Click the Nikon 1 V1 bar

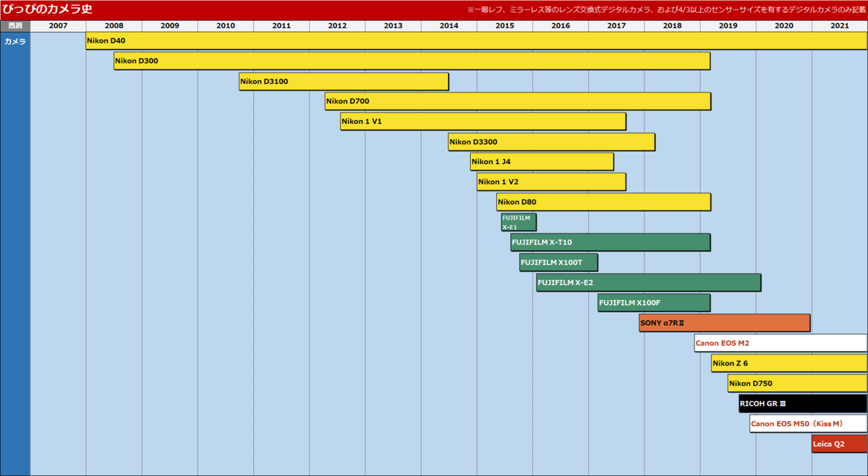coord(483,122)
